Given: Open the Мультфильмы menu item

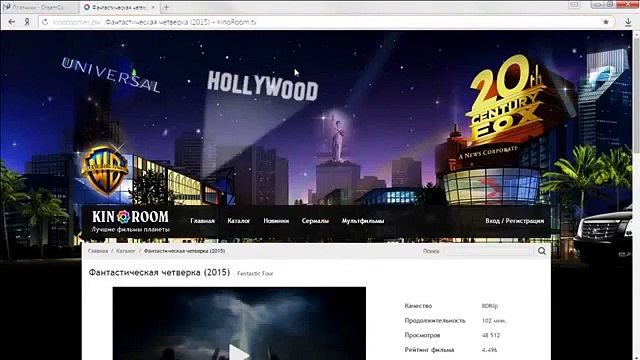Looking at the screenshot, I should click(x=363, y=221).
